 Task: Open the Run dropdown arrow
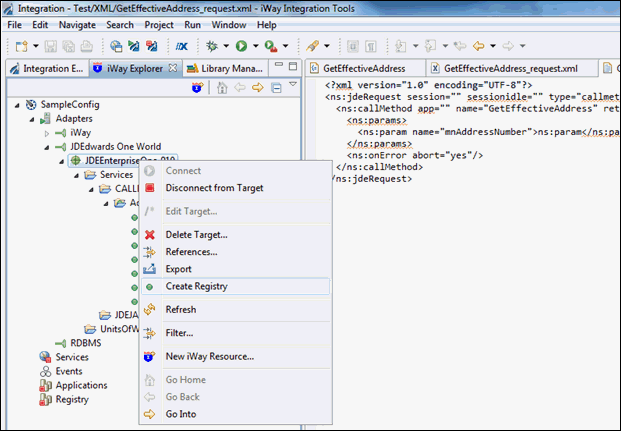[255, 46]
